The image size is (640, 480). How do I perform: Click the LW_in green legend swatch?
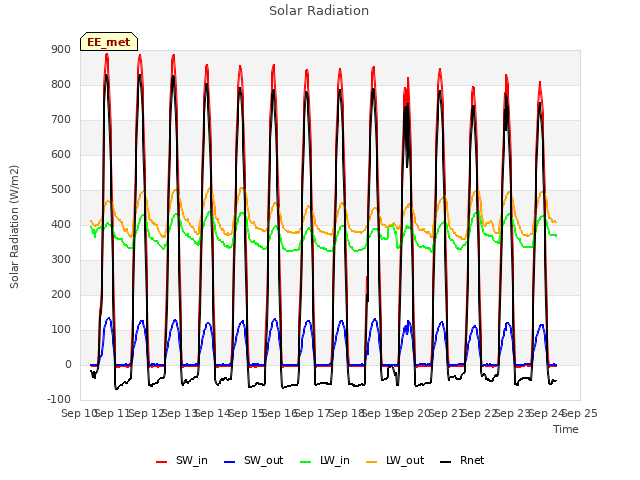tap(305, 462)
